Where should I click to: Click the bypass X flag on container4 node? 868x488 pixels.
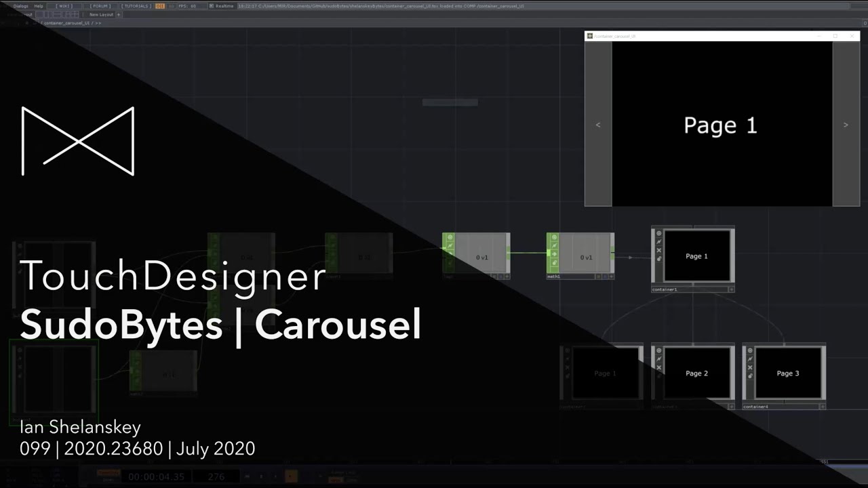click(750, 367)
